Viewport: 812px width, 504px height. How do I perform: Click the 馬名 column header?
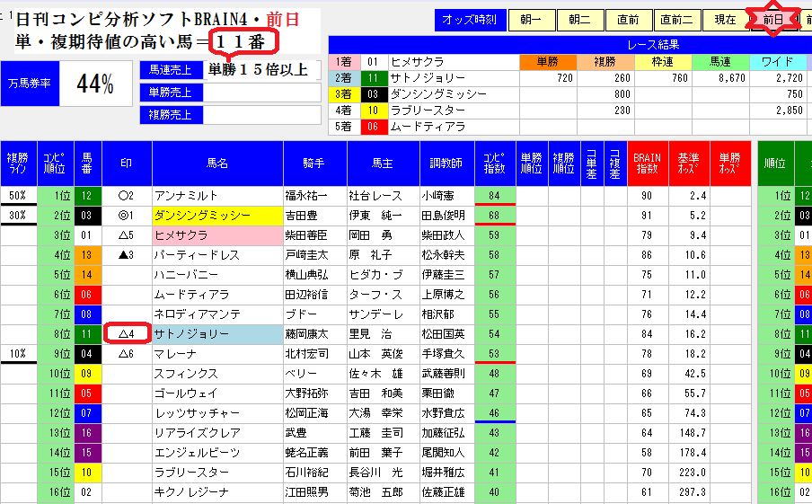click(217, 164)
